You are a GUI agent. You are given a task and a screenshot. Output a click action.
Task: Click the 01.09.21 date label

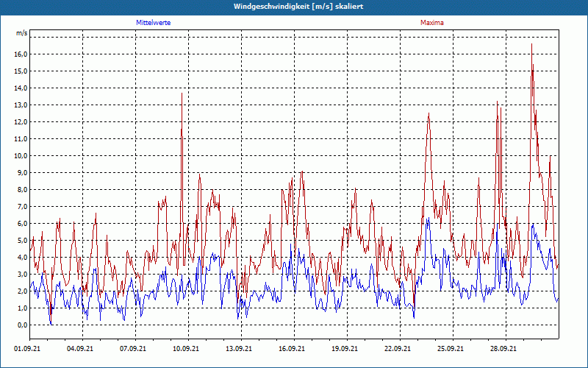tap(27, 348)
